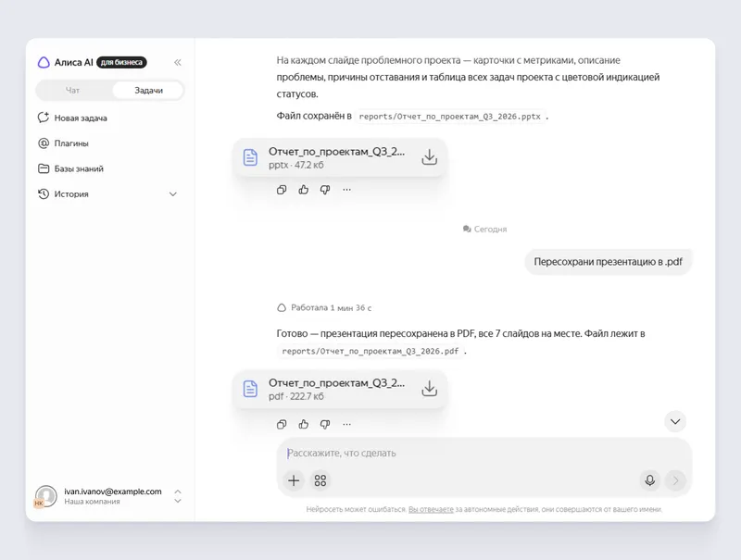The height and width of the screenshot is (560, 741).
Task: Click Работала 1 мин 36 с status
Action: point(324,308)
